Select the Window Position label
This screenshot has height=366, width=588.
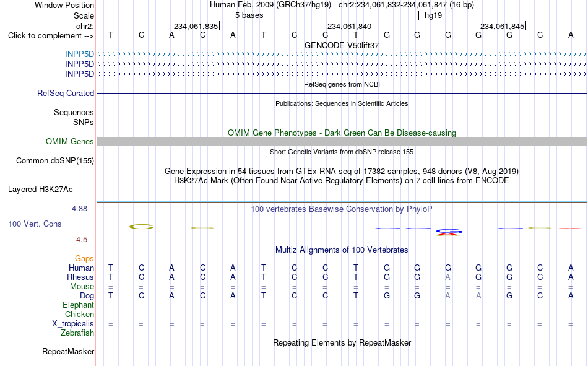click(64, 5)
